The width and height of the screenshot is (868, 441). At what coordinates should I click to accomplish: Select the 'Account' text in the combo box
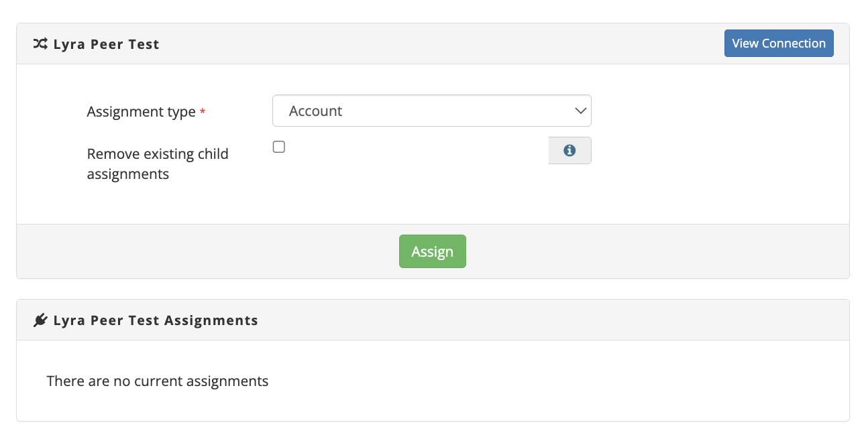pos(315,111)
